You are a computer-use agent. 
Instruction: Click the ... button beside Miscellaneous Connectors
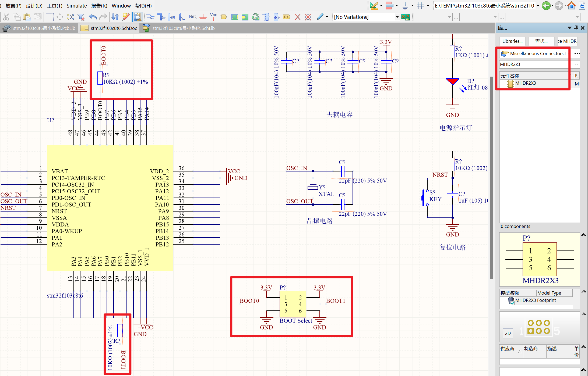577,53
